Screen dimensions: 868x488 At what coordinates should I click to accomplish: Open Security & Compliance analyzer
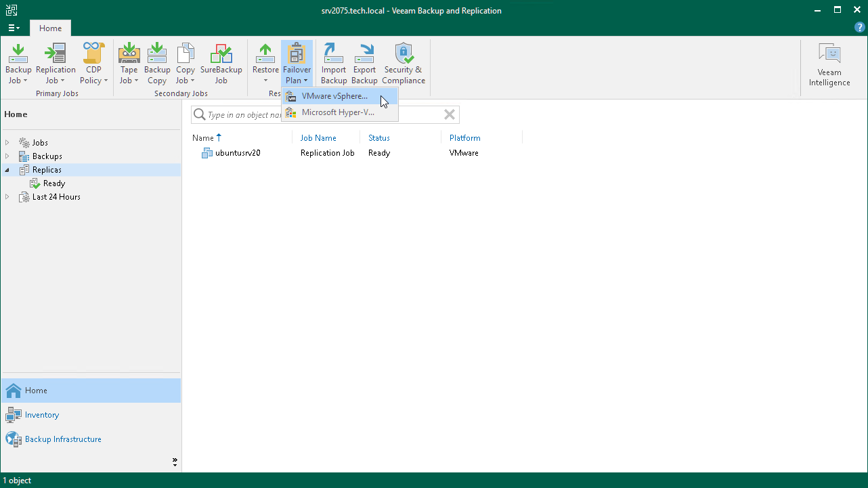point(404,64)
